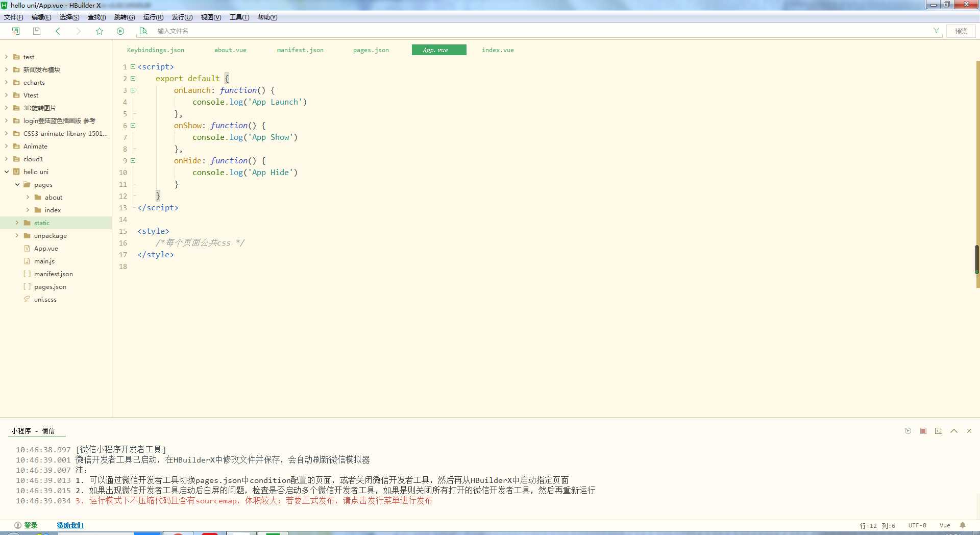
Task: Click the notification bell in status bar
Action: click(963, 525)
